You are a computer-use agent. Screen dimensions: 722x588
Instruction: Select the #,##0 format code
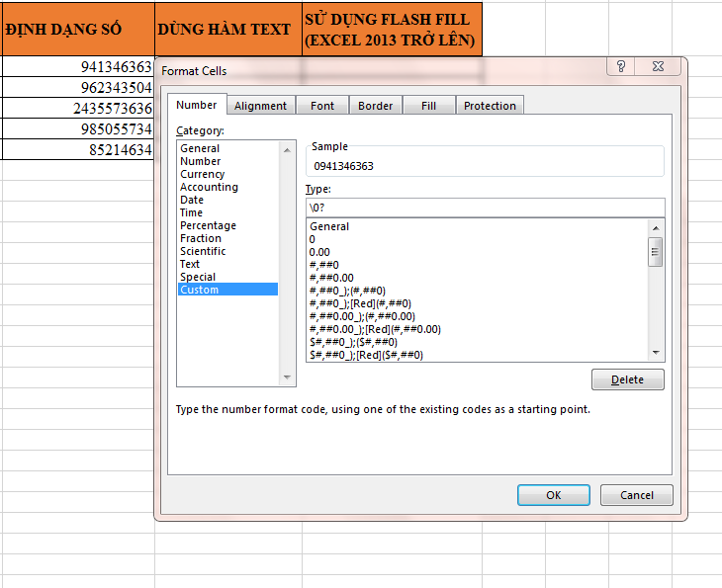324,265
